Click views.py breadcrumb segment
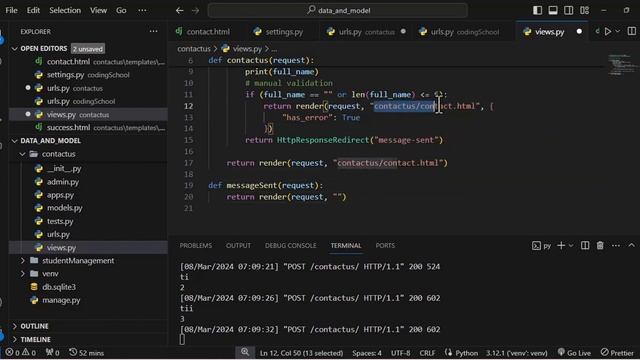The width and height of the screenshot is (640, 360). pos(247,49)
